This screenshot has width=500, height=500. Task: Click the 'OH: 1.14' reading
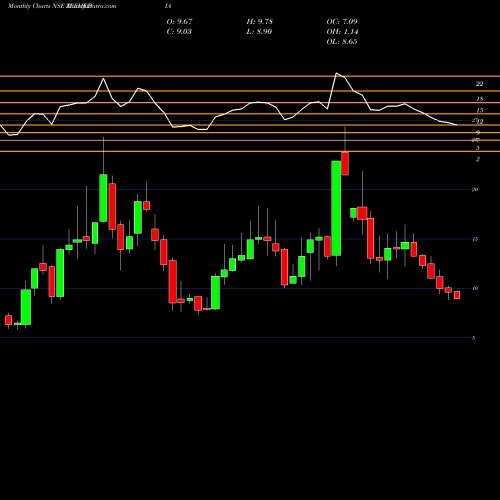(x=342, y=32)
